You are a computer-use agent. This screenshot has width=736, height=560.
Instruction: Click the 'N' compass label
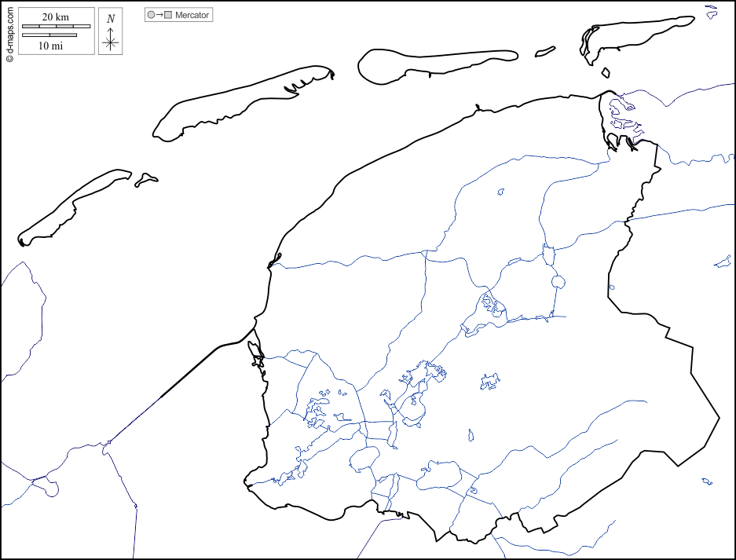111,19
